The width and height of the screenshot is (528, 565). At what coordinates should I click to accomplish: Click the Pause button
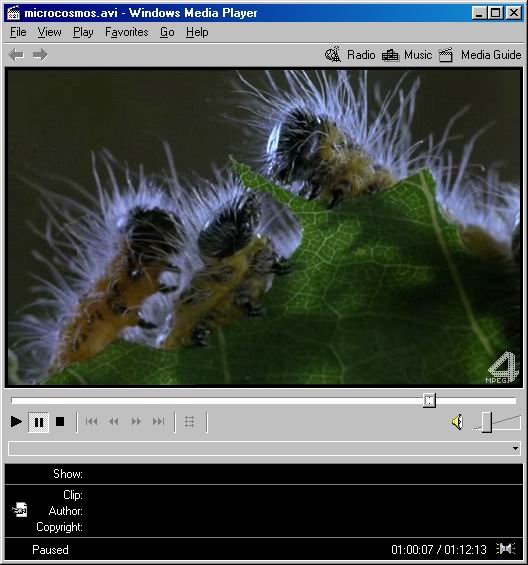[x=39, y=422]
